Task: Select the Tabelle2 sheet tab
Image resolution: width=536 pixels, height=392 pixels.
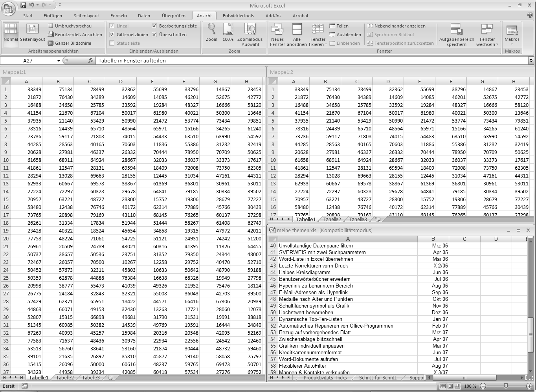Action: [64, 377]
